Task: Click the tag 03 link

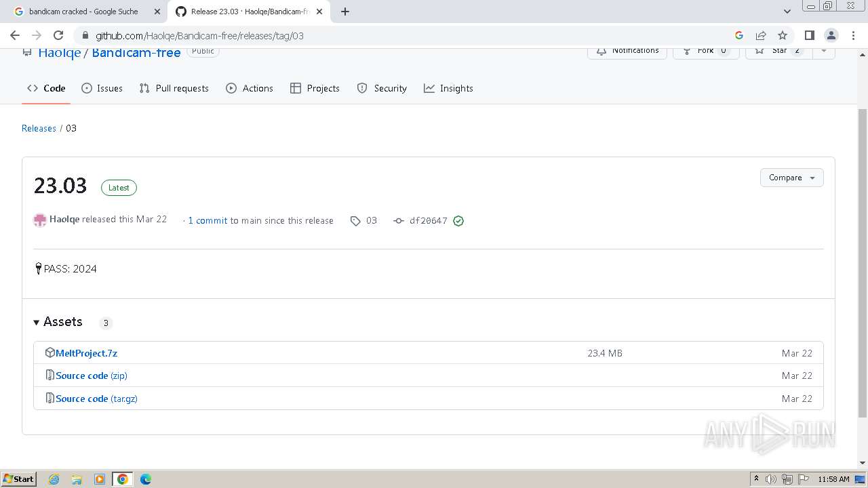Action: pos(364,220)
